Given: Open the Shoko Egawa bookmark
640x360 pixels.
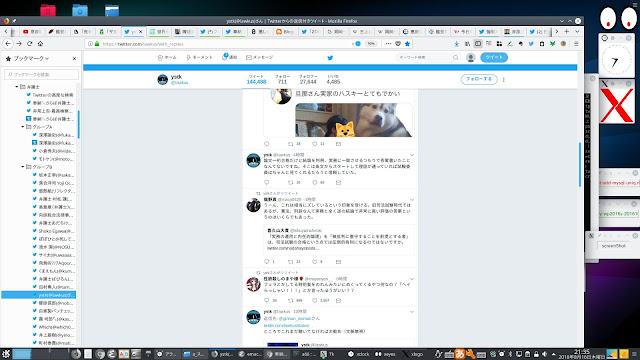Looking at the screenshot, I should pos(53,231).
